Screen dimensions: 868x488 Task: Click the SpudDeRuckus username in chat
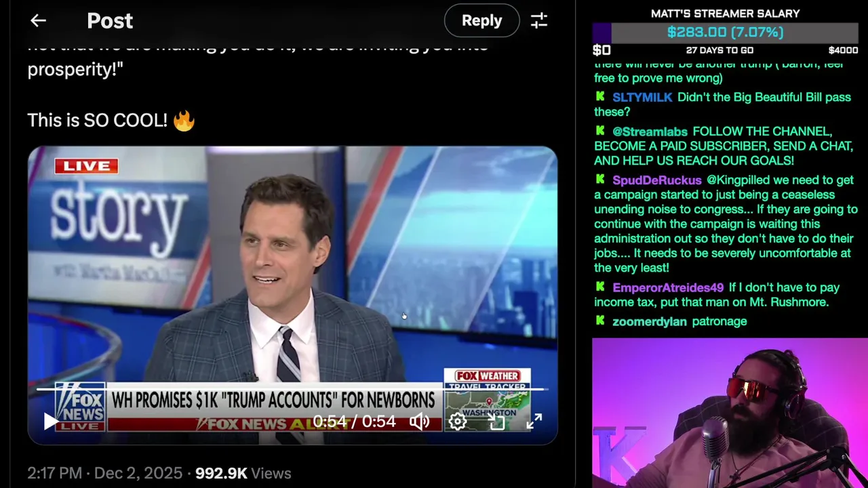pos(656,180)
